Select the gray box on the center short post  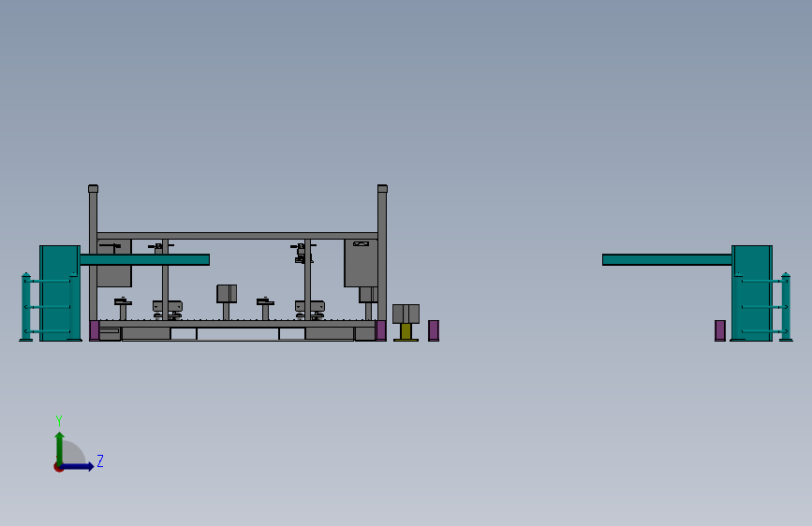(227, 294)
